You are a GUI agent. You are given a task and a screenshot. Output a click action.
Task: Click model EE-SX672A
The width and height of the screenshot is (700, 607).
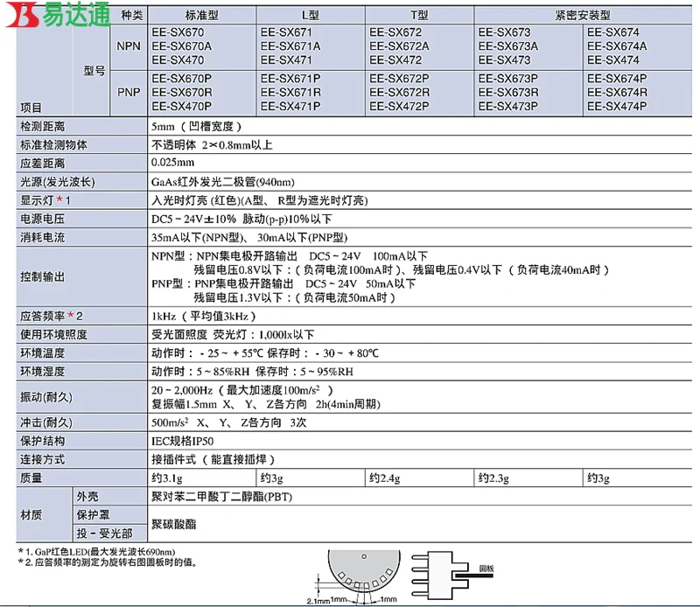point(399,46)
